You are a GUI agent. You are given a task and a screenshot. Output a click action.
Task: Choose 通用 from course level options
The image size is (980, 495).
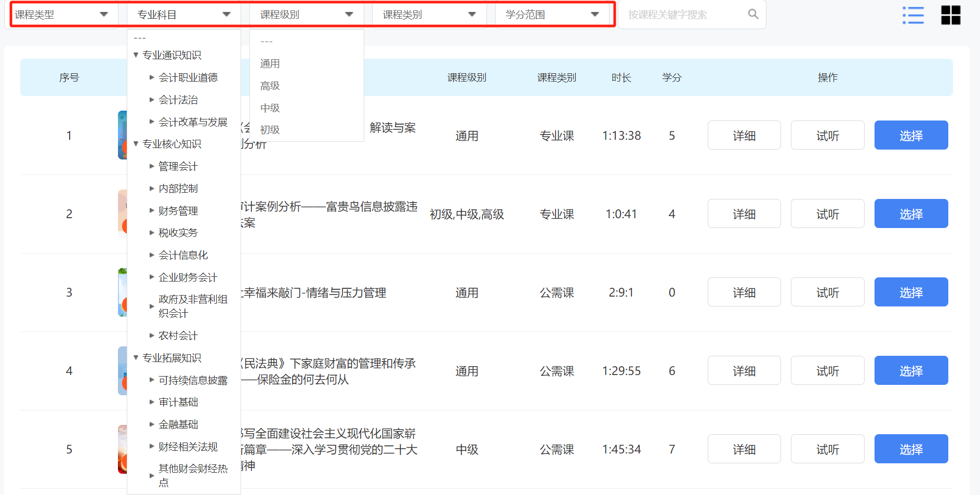point(270,64)
